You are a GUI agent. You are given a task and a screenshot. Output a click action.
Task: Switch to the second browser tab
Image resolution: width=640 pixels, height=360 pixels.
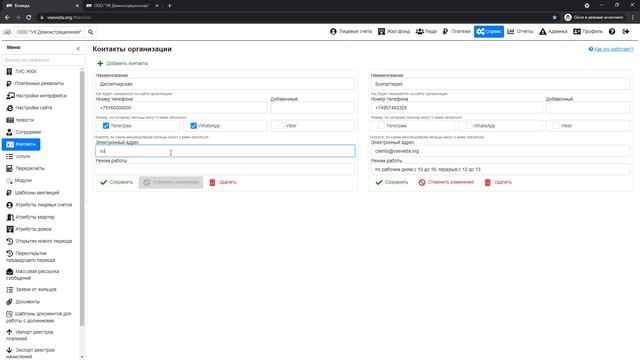coord(122,6)
